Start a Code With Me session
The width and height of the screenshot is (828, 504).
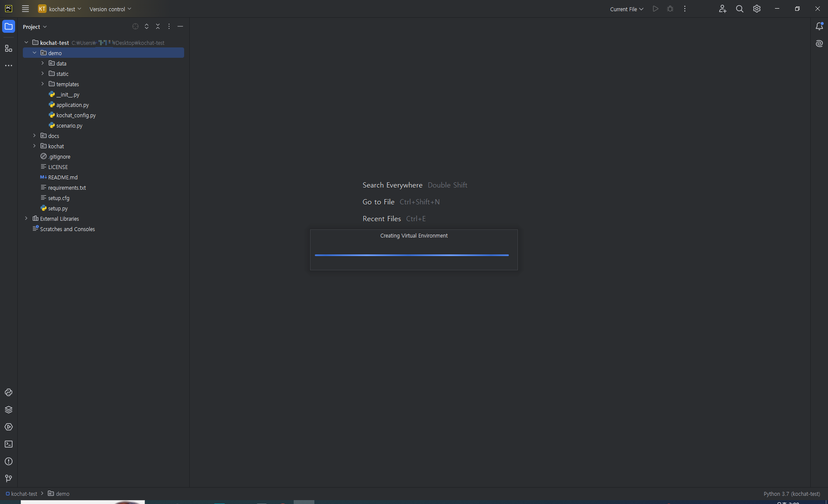click(x=723, y=9)
